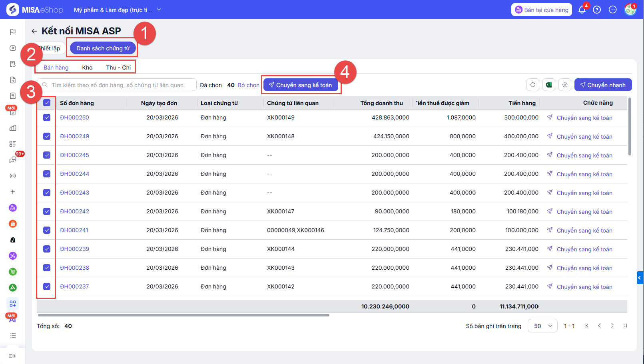Open the bar chart reports icon in sidebar
This screenshot has height=364, width=644.
pos(13,128)
